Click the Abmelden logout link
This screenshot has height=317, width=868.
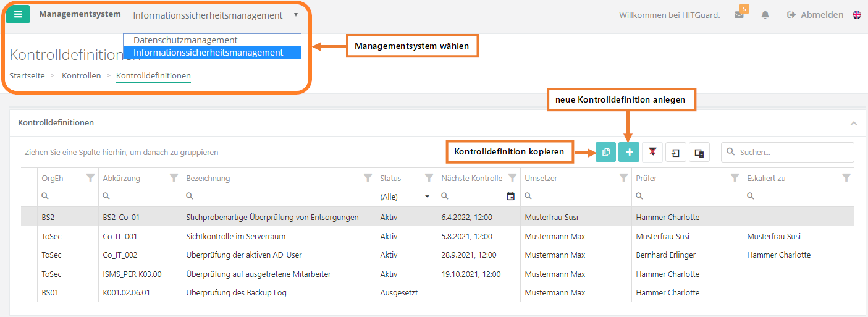[815, 15]
